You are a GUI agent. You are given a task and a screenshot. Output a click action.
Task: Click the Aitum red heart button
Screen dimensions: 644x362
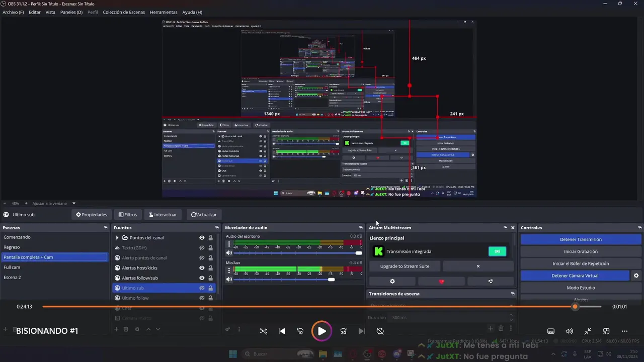442,282
